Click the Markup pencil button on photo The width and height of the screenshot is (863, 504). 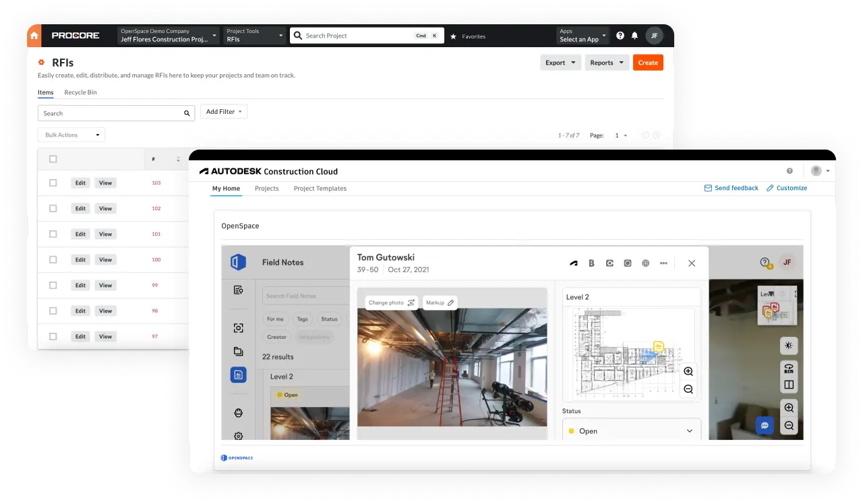pos(440,303)
